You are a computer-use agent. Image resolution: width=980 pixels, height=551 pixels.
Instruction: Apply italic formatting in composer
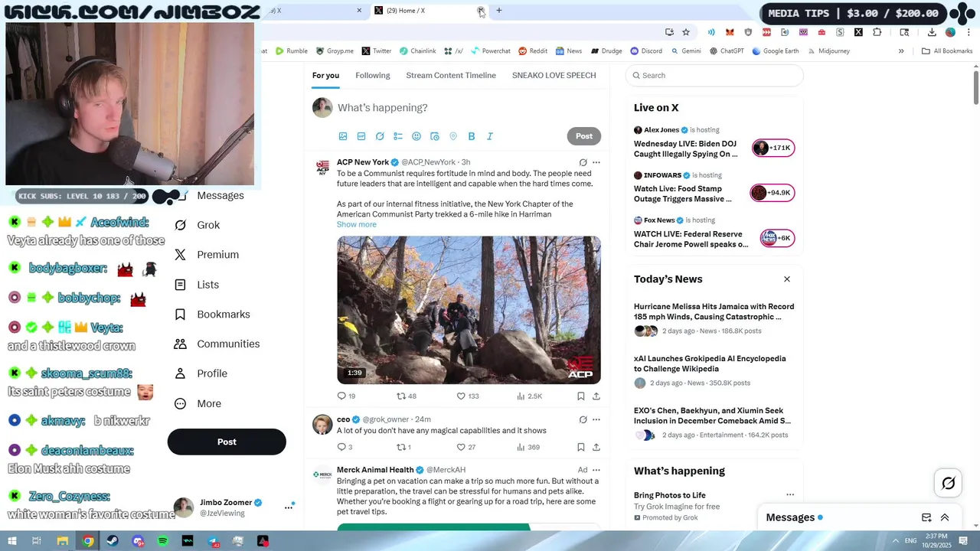490,136
